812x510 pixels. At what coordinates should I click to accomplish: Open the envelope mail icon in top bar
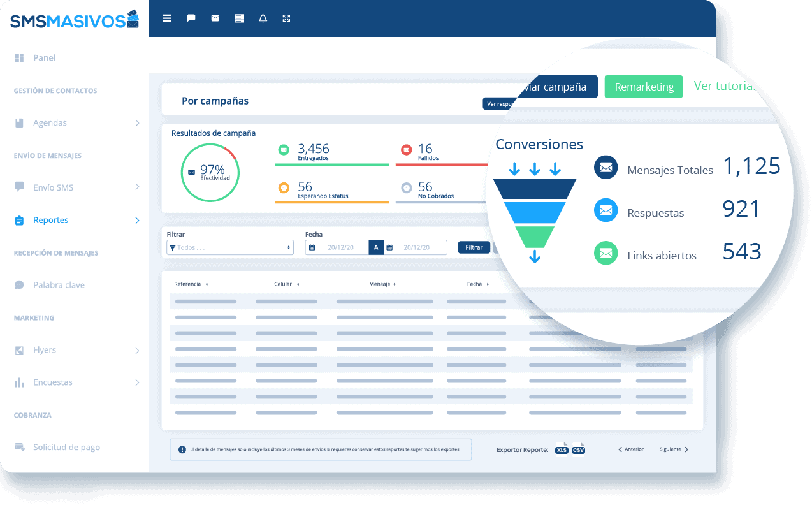click(215, 18)
